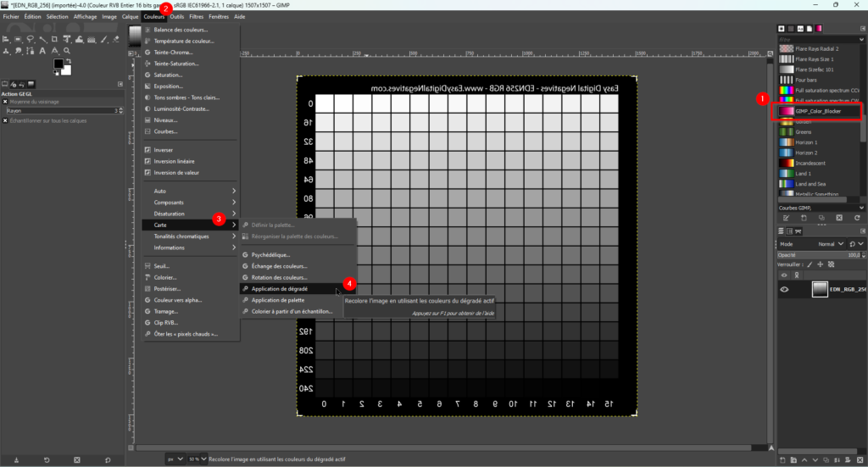Expand the Composants submenu
The width and height of the screenshot is (868, 467).
click(191, 203)
